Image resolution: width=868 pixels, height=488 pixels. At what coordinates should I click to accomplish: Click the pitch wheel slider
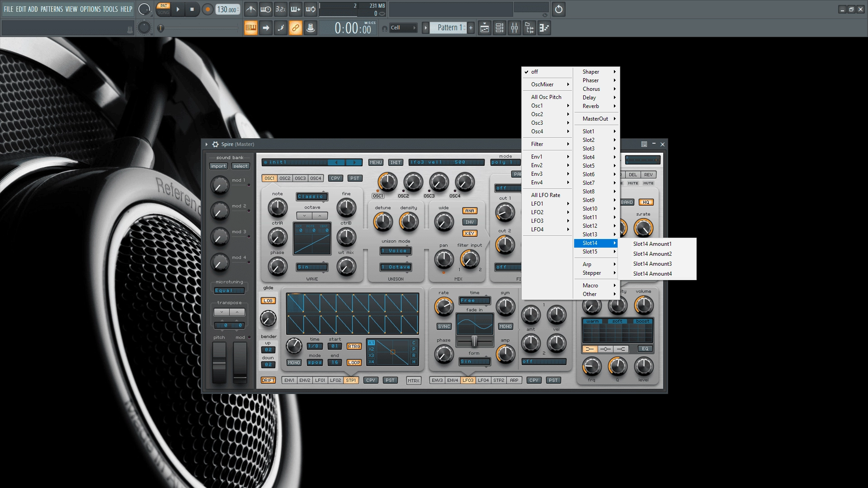point(219,363)
